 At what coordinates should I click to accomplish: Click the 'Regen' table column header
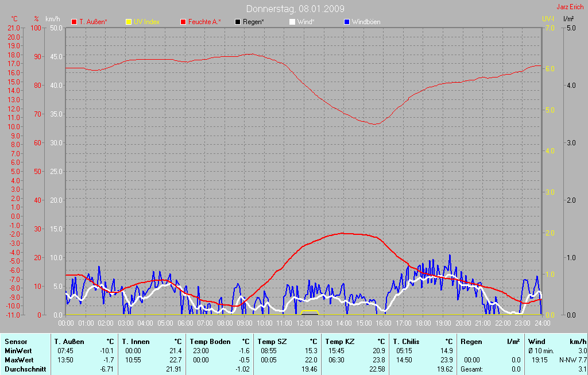click(471, 342)
